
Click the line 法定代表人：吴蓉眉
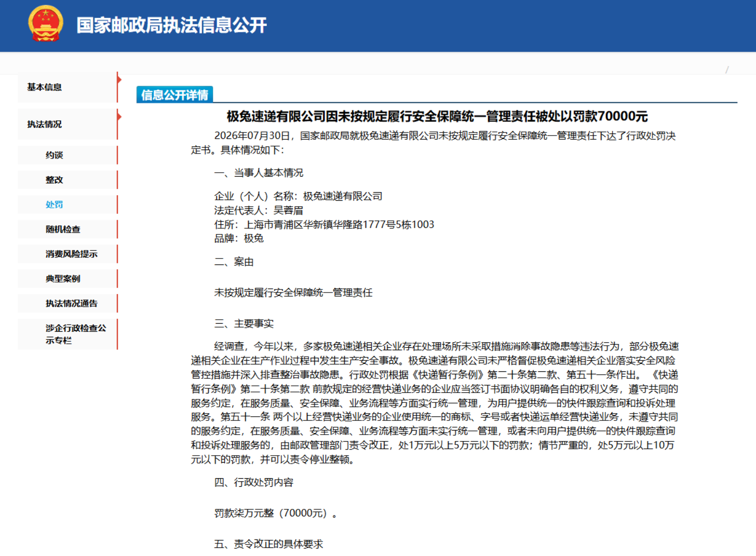(259, 210)
